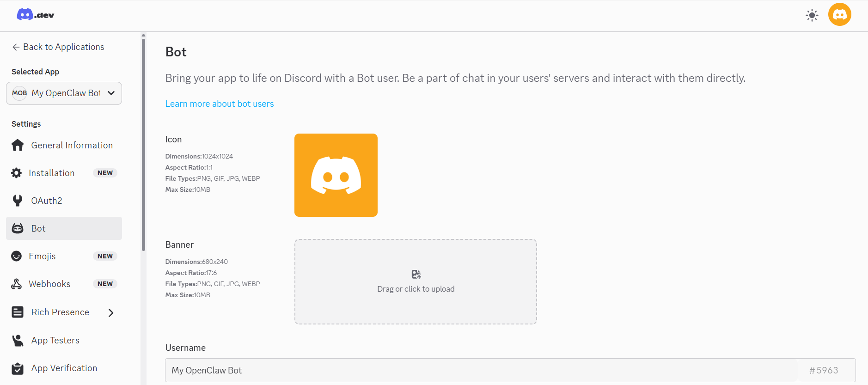
Task: Click the Bot page heading
Action: (x=176, y=52)
